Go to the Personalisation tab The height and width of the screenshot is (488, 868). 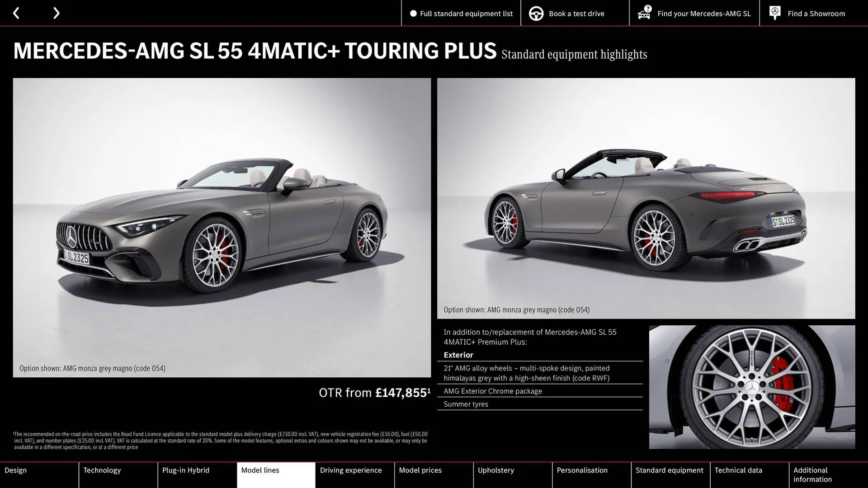pyautogui.click(x=582, y=470)
